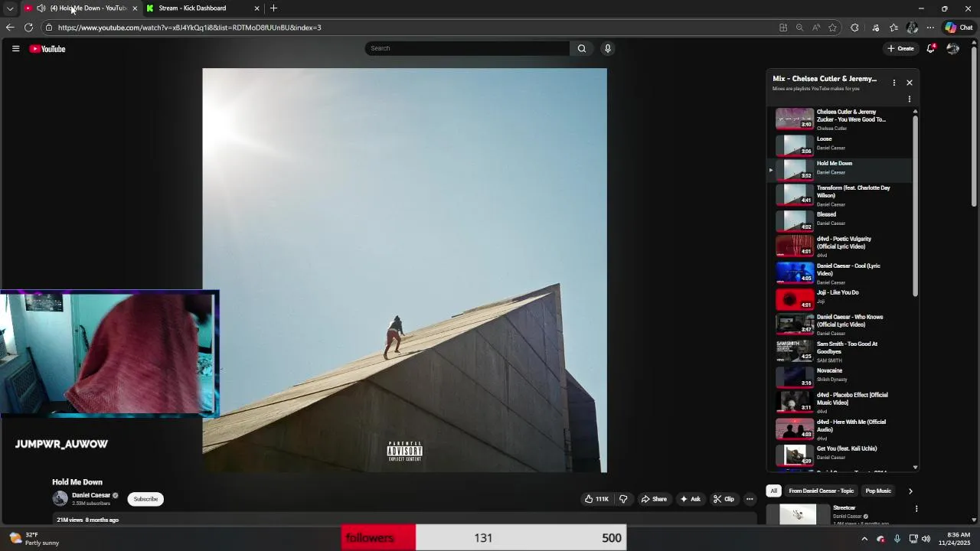Open Streetcar recommended video thumbnail
The width and height of the screenshot is (980, 551).
pyautogui.click(x=798, y=514)
